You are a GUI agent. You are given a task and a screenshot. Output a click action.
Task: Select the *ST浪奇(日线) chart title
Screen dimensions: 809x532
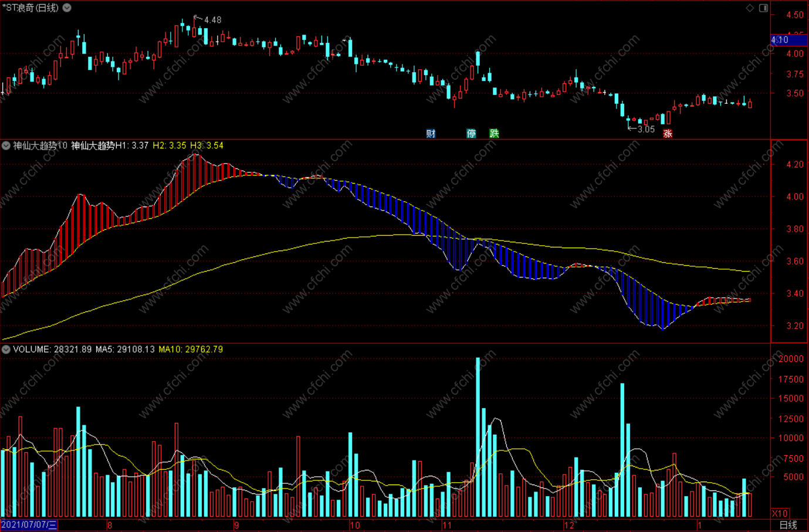pyautogui.click(x=31, y=8)
